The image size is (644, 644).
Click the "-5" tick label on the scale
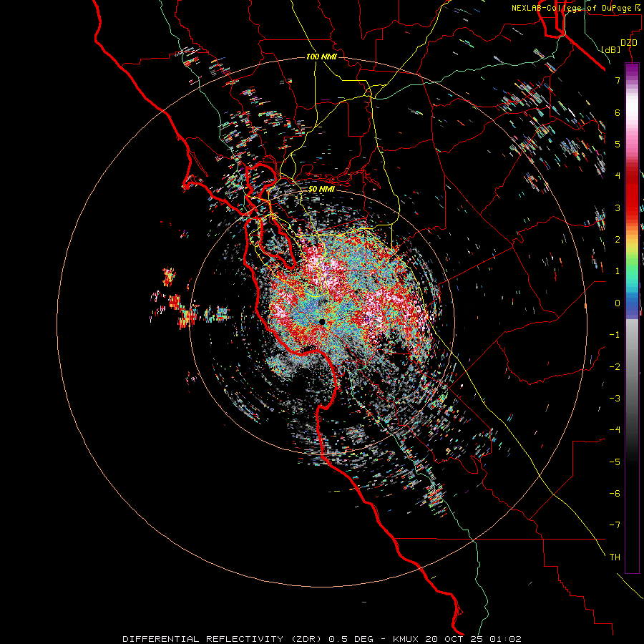point(615,462)
